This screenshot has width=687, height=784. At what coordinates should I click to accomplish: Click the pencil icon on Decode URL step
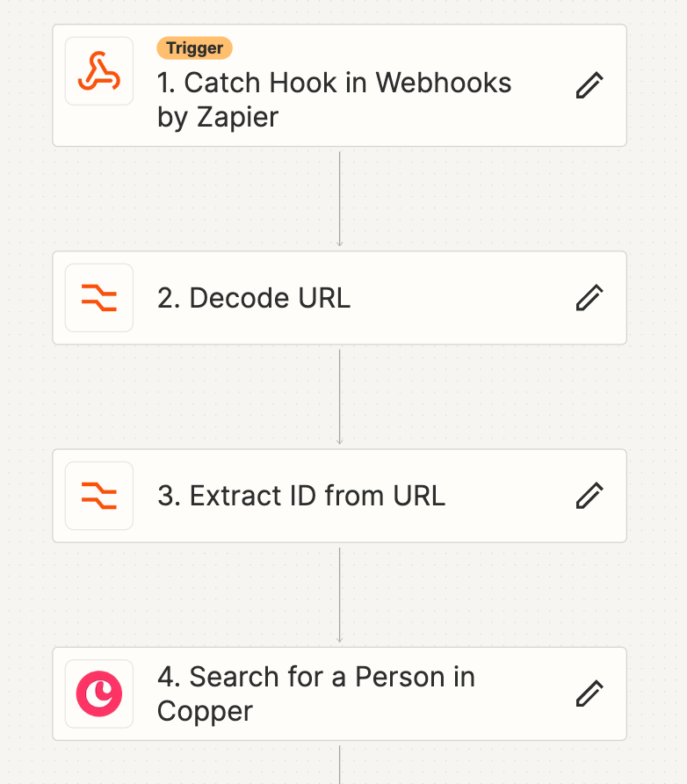589,298
